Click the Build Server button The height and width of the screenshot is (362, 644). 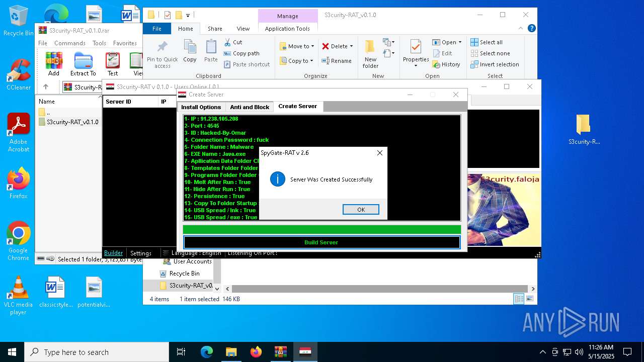321,242
